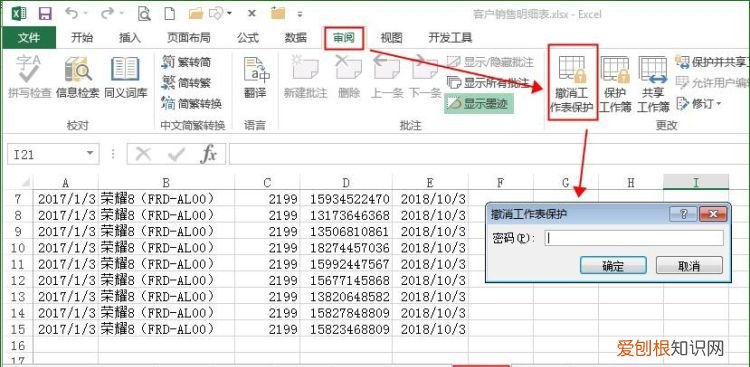Switch to the 插入 tab

tap(130, 37)
